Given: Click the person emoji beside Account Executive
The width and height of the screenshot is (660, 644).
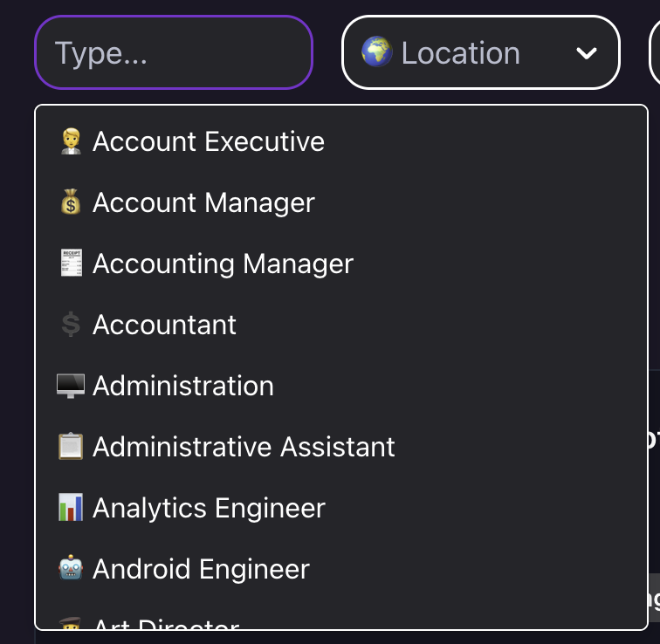Looking at the screenshot, I should pyautogui.click(x=71, y=141).
